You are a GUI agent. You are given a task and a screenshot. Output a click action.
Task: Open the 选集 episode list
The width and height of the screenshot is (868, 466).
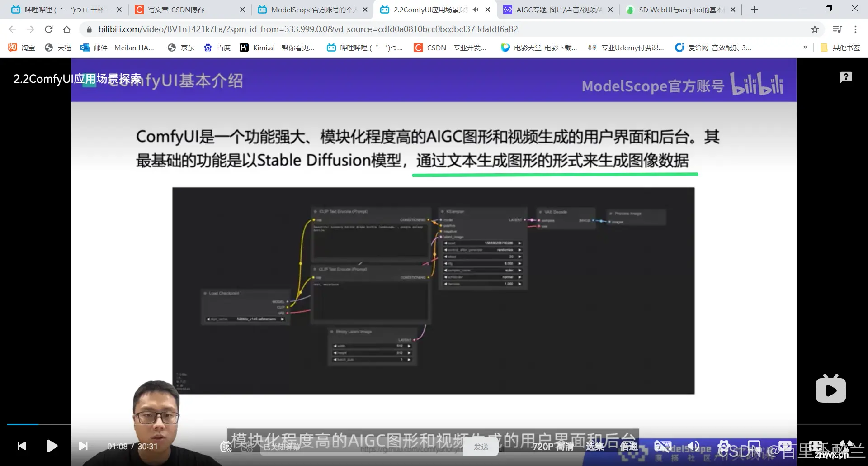tap(595, 447)
